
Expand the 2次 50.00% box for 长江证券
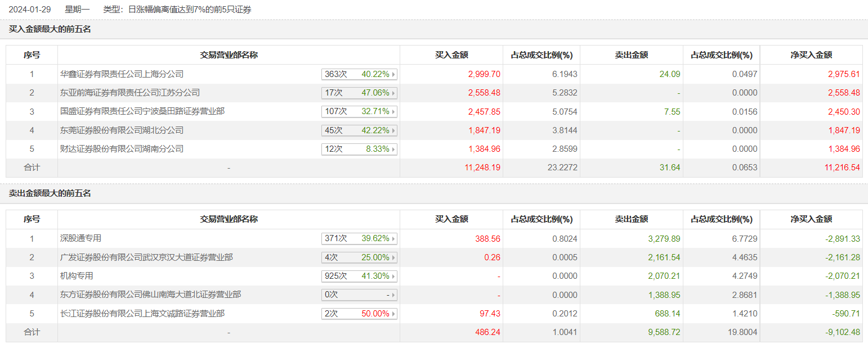[359, 313]
